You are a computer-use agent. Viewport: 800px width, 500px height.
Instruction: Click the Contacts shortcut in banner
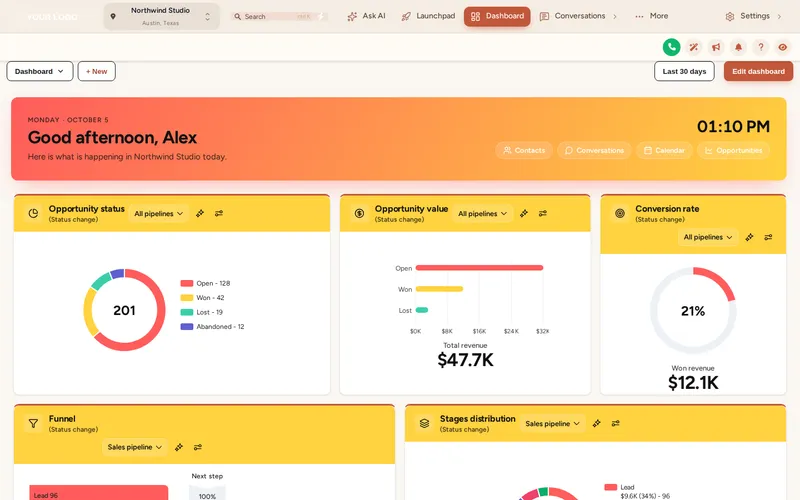pyautogui.click(x=524, y=151)
